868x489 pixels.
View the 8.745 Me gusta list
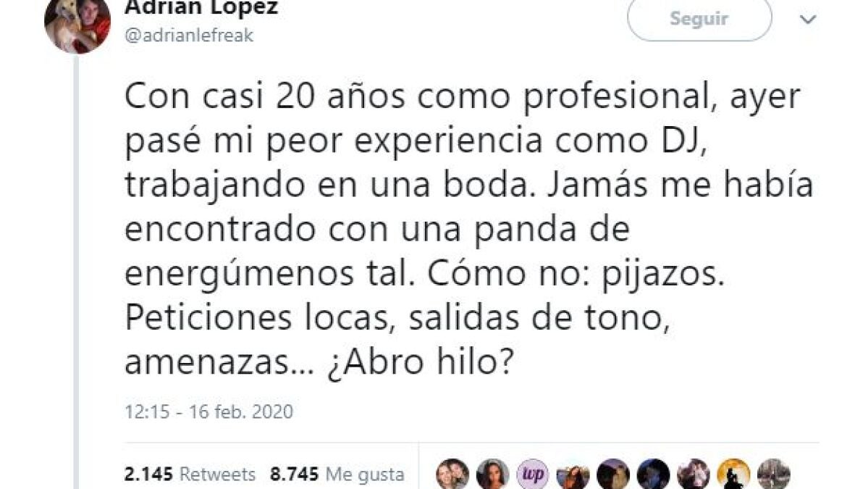click(x=337, y=474)
